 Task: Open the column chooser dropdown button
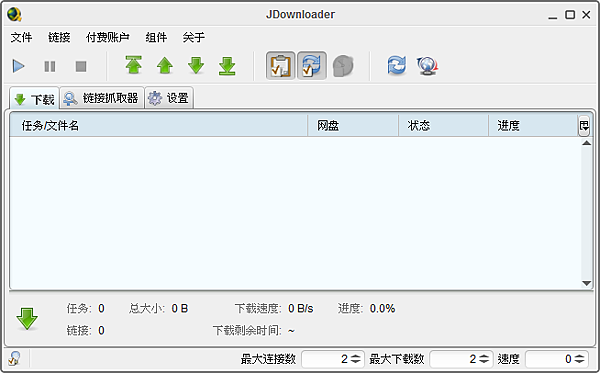coord(584,125)
